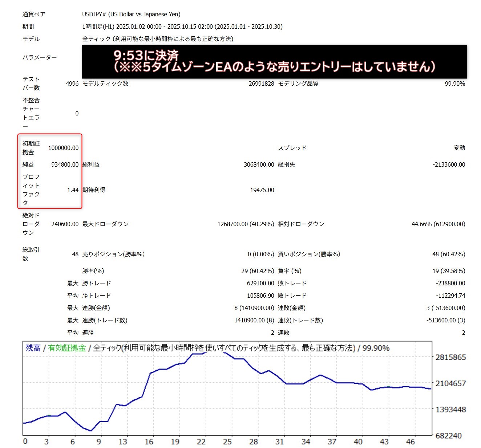The width and height of the screenshot is (481, 448).
Task: Select the 初期証拠金 value 1000000.00
Action: [63, 148]
